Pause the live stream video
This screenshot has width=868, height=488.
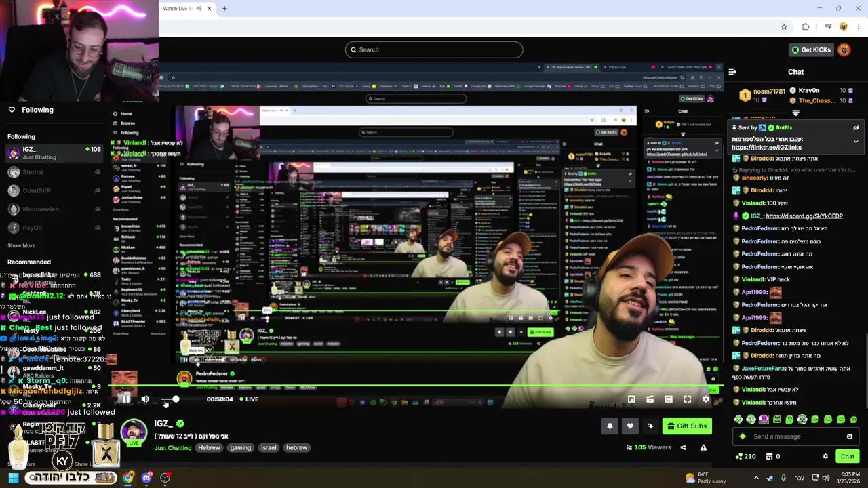125,399
